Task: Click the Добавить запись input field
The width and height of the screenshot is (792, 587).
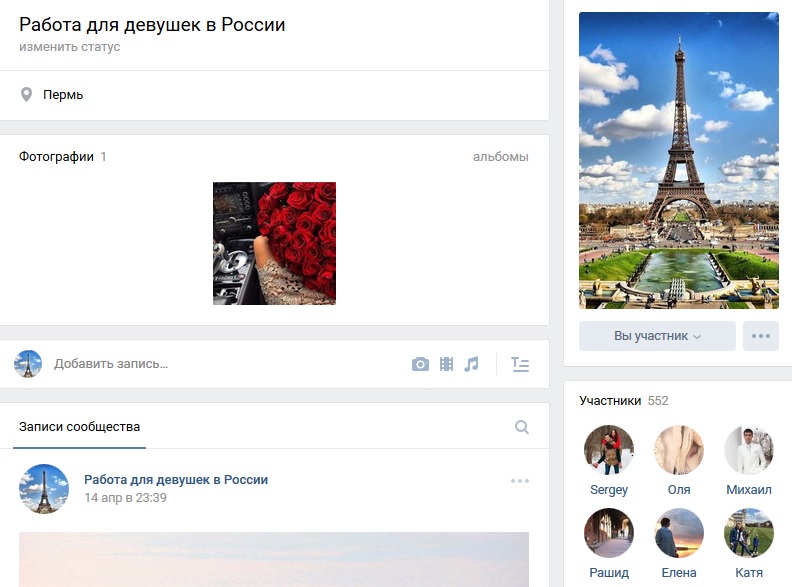Action: pos(227,364)
